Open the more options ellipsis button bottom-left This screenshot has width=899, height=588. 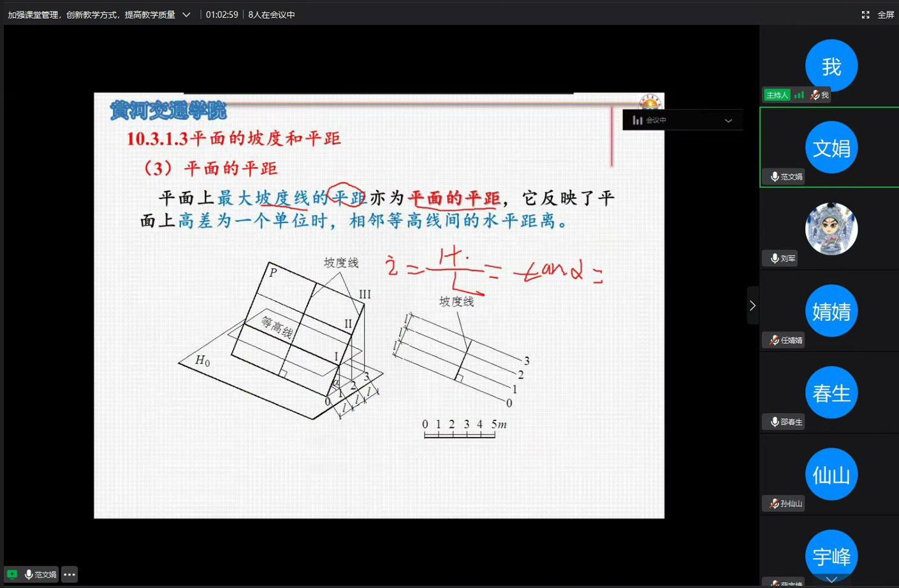coord(69,574)
